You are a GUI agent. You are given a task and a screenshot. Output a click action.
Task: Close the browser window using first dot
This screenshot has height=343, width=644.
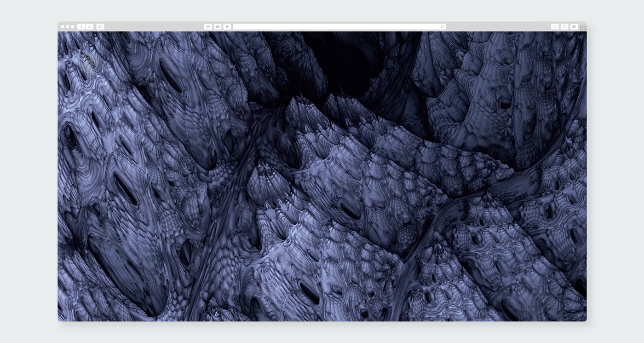(x=63, y=27)
